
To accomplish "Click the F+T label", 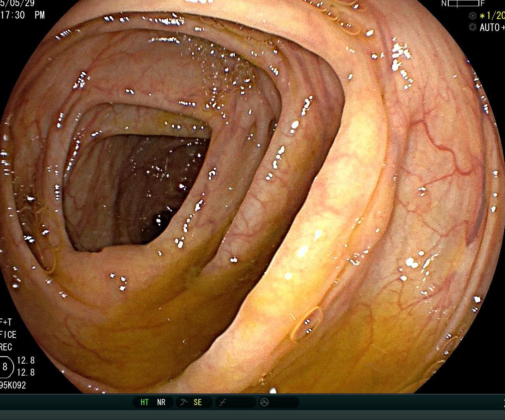I will tap(6, 322).
